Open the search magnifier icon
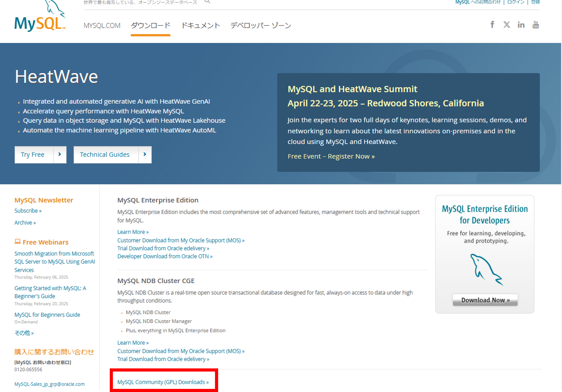The height and width of the screenshot is (392, 562). [207, 2]
